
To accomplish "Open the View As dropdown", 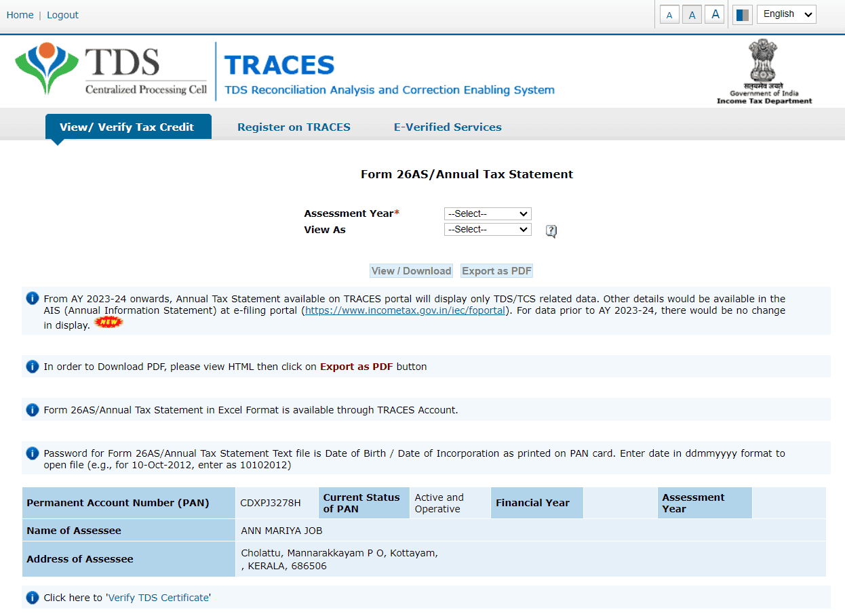I will (x=487, y=229).
